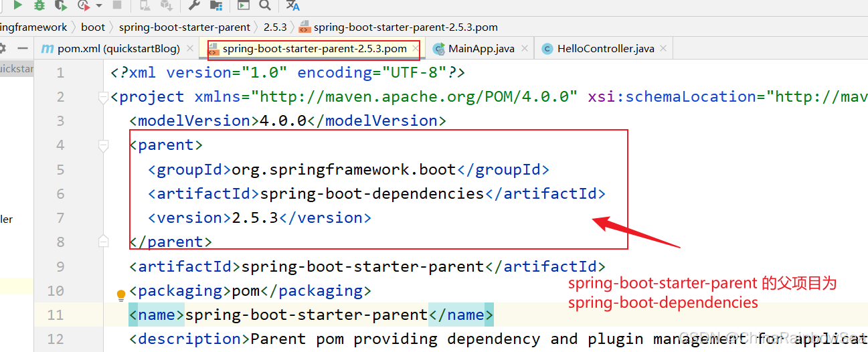
Task: Hide the project panel with minus icon
Action: pos(23,48)
